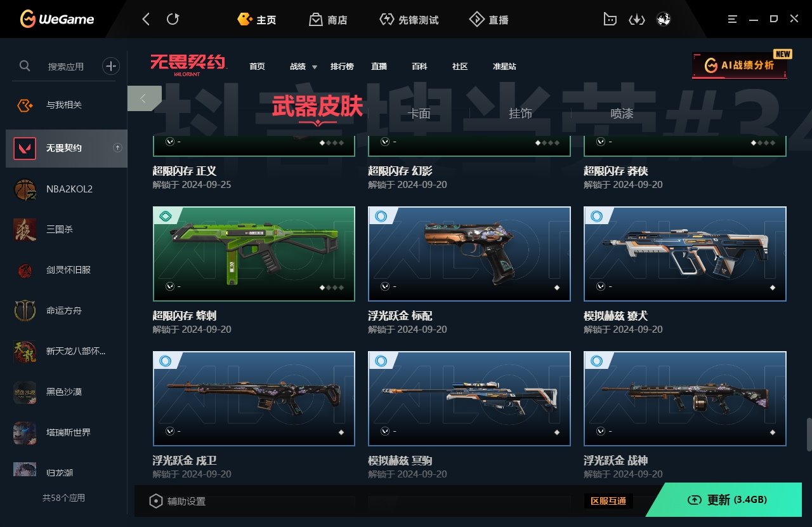Click the refresh page icon
The image size is (812, 527).
click(173, 20)
